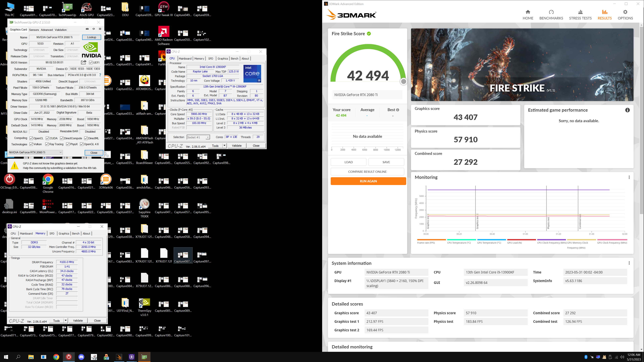The height and width of the screenshot is (362, 644).
Task: Click the Estimated game performance info icon
Action: [627, 110]
